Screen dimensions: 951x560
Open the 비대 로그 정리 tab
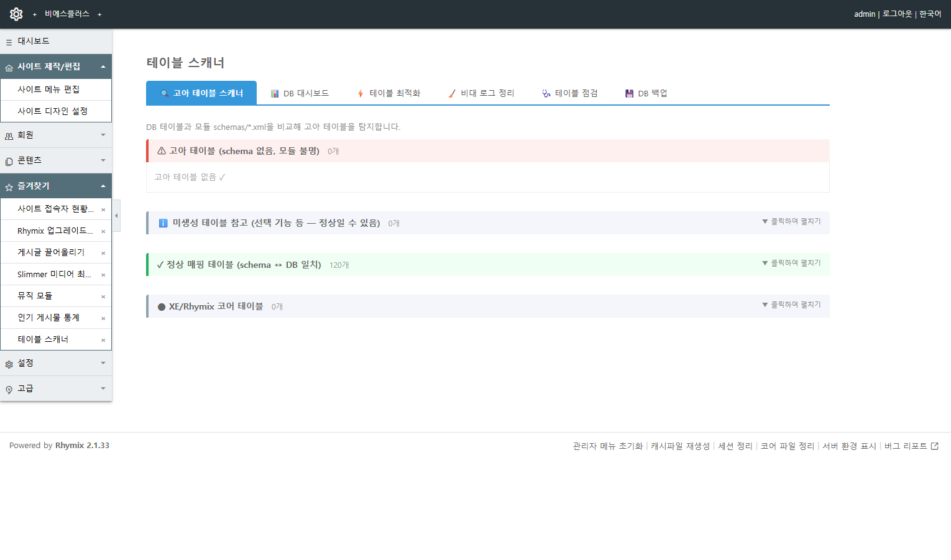tap(481, 93)
